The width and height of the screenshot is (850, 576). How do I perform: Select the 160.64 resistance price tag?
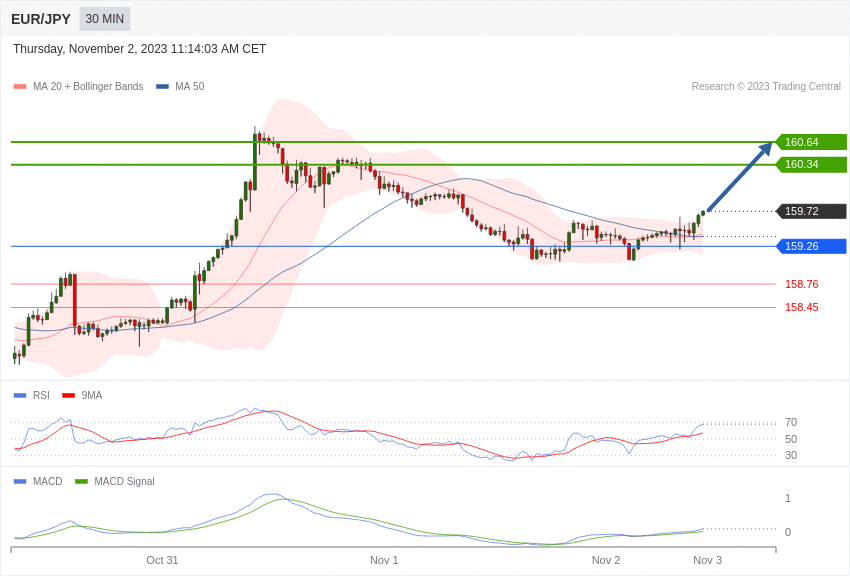[x=811, y=142]
